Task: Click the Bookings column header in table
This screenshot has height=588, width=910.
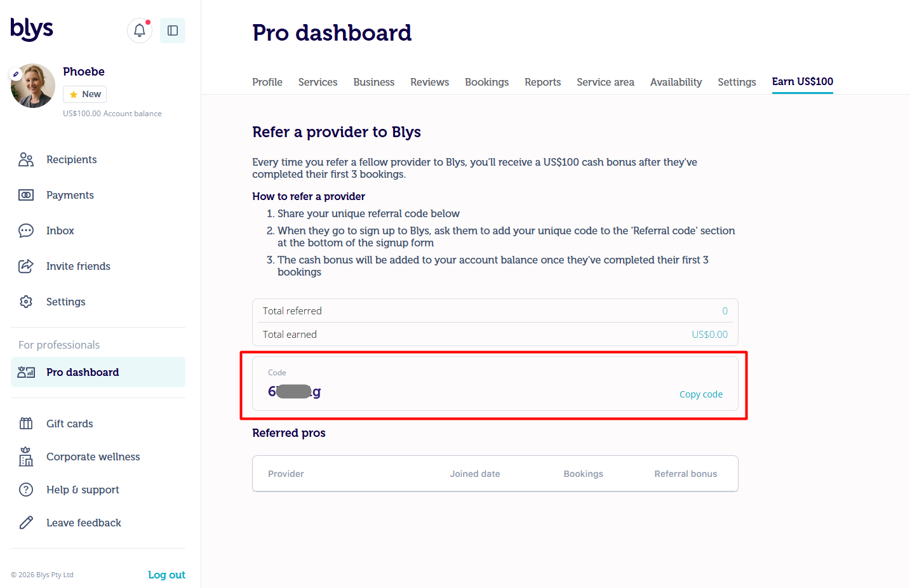Action: (x=584, y=474)
